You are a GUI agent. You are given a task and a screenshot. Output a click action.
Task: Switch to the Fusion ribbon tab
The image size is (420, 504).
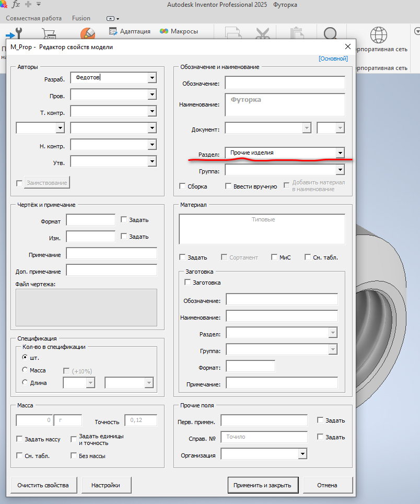(x=81, y=18)
